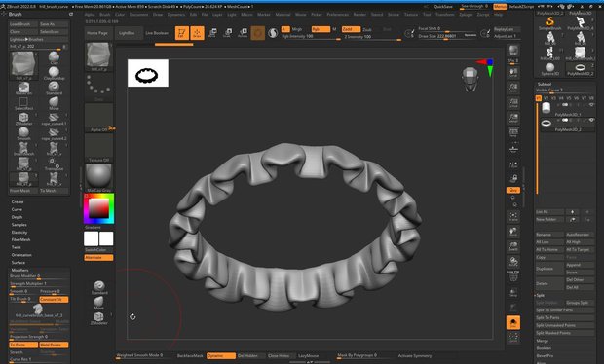Switch to Move transform mode
The width and height of the screenshot is (604, 364).
click(211, 33)
